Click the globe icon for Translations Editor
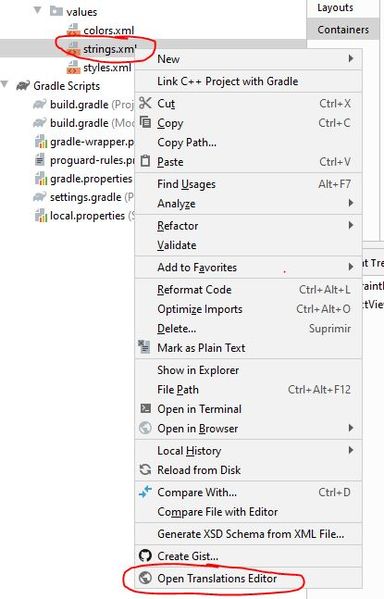384x599 pixels. (x=145, y=578)
